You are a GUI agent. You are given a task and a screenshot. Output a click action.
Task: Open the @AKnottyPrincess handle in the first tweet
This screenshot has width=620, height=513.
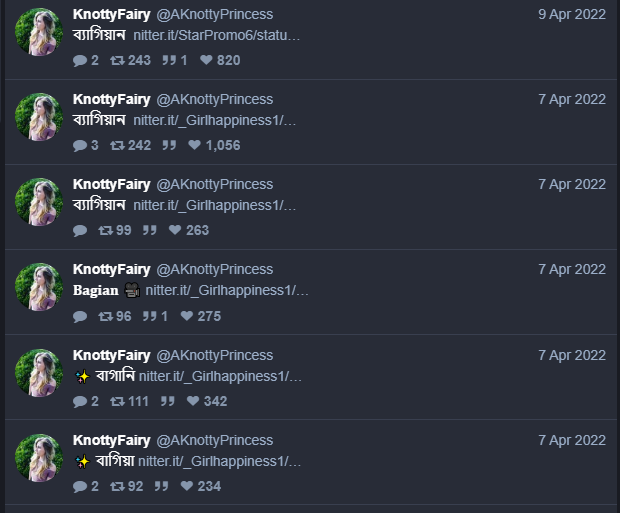(215, 14)
